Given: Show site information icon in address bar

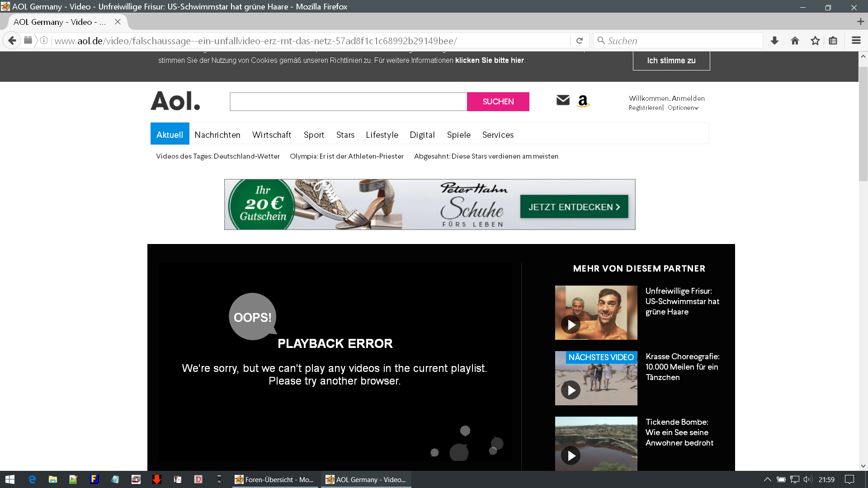Looking at the screenshot, I should click(x=44, y=41).
